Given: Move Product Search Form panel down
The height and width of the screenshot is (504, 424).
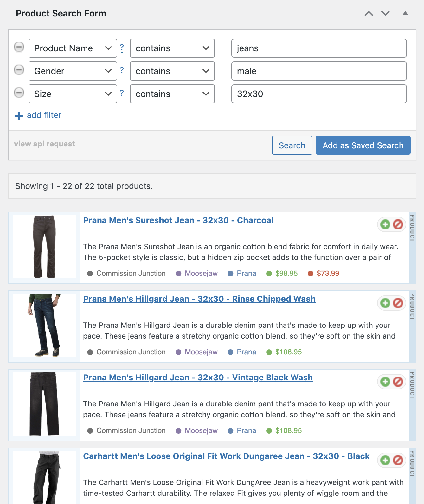Looking at the screenshot, I should tap(385, 13).
